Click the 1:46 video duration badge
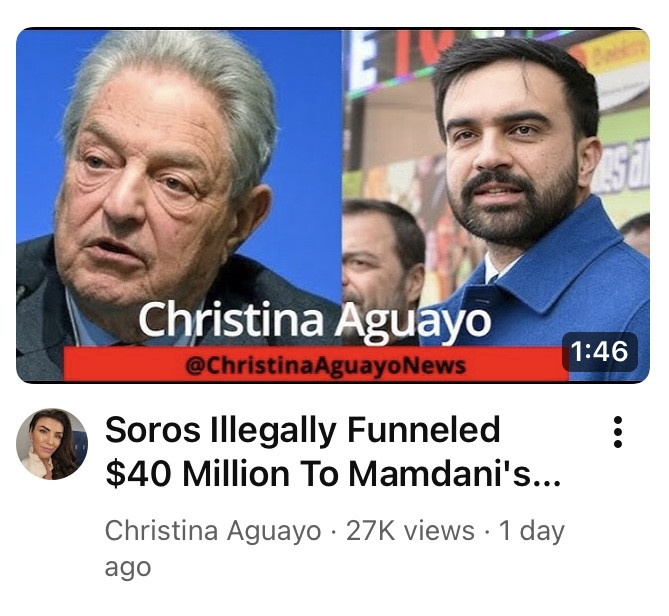 [600, 352]
